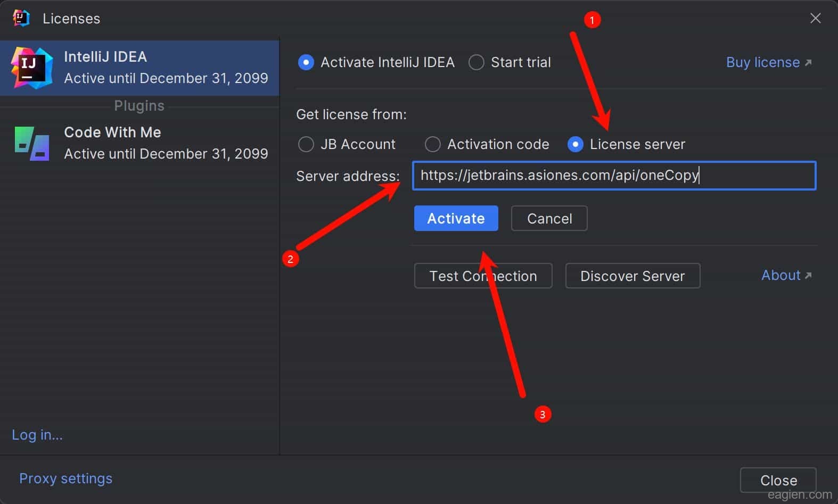The image size is (838, 504).
Task: Click the Code With Me plugin icon
Action: (x=32, y=143)
